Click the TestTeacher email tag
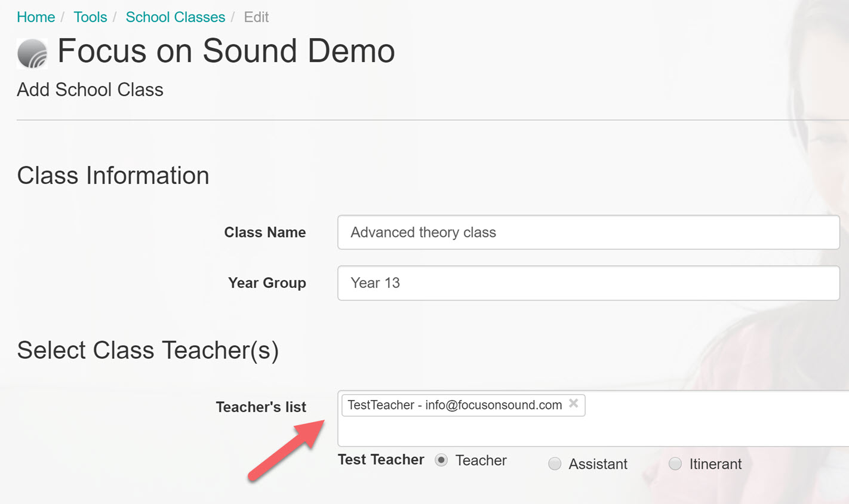The image size is (849, 504). [x=455, y=405]
